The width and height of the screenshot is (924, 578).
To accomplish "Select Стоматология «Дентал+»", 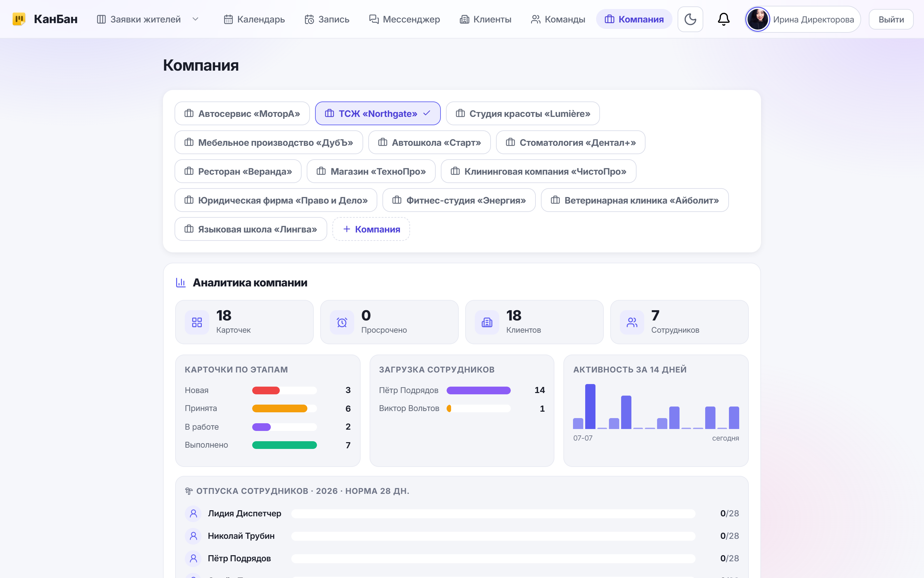I will pyautogui.click(x=570, y=142).
